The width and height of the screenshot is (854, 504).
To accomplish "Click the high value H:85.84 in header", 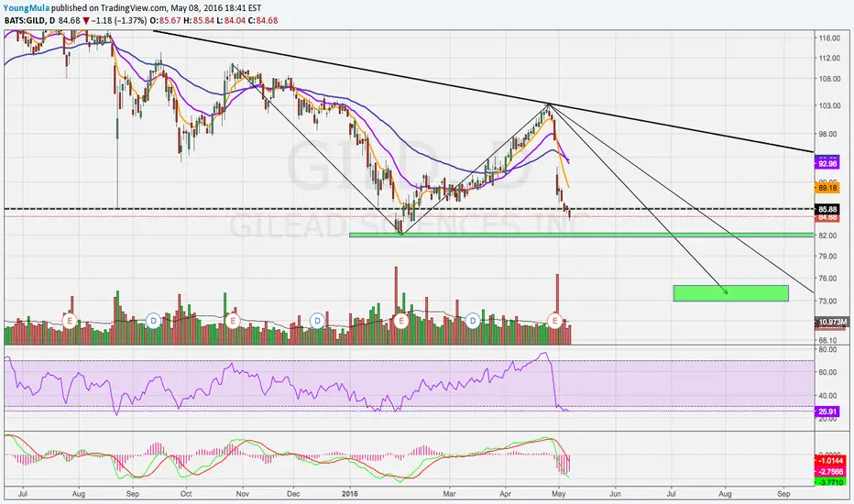I will (x=198, y=20).
